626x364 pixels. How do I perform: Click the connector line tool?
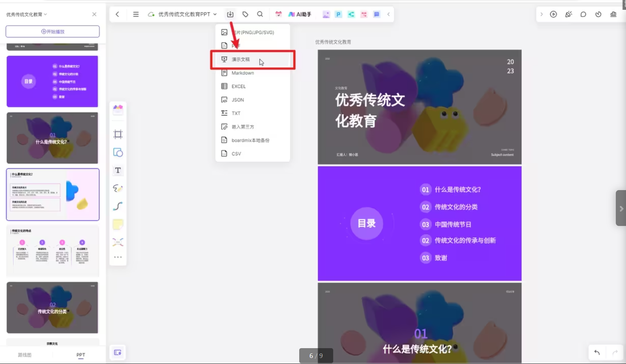118,206
